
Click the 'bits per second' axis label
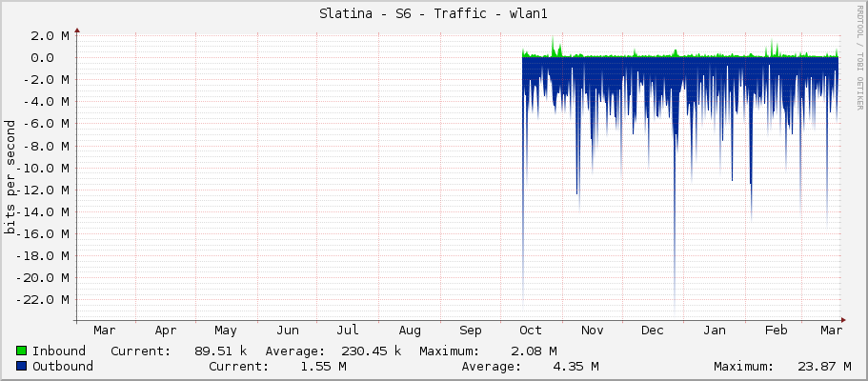[10, 177]
